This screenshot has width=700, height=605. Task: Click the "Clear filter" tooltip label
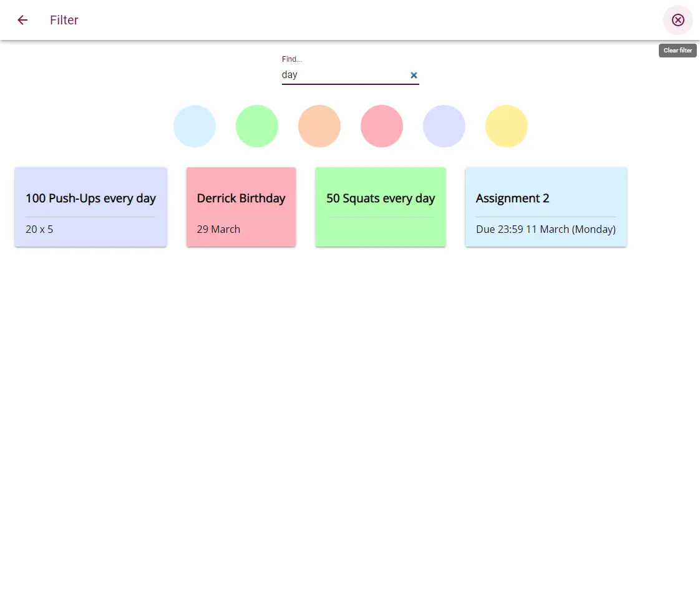678,51
